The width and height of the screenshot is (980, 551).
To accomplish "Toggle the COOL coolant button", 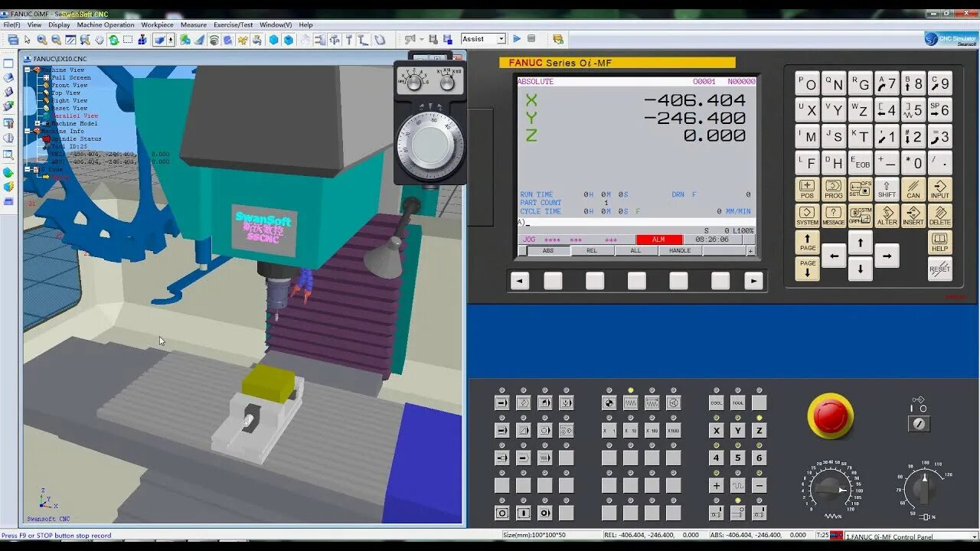I will 717,403.
